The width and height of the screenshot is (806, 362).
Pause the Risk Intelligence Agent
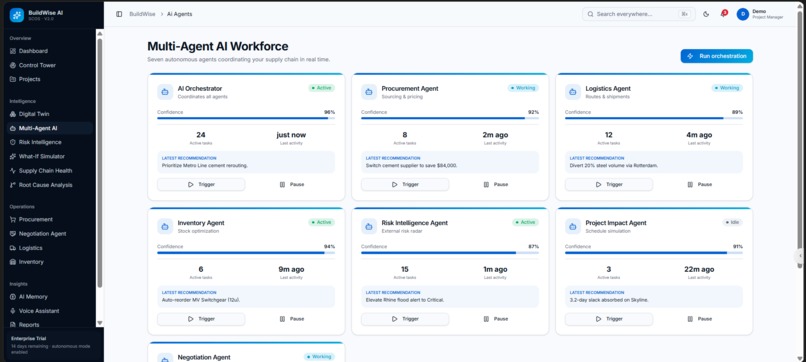(496, 319)
